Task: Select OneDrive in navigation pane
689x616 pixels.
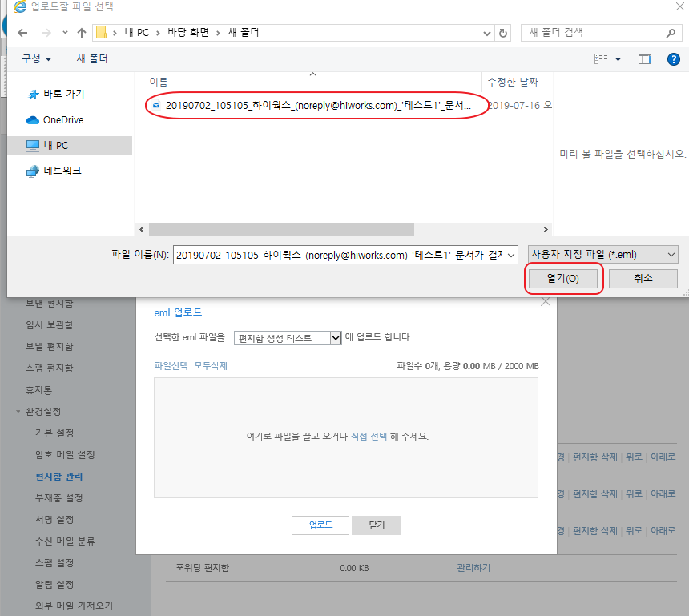Action: [x=62, y=120]
